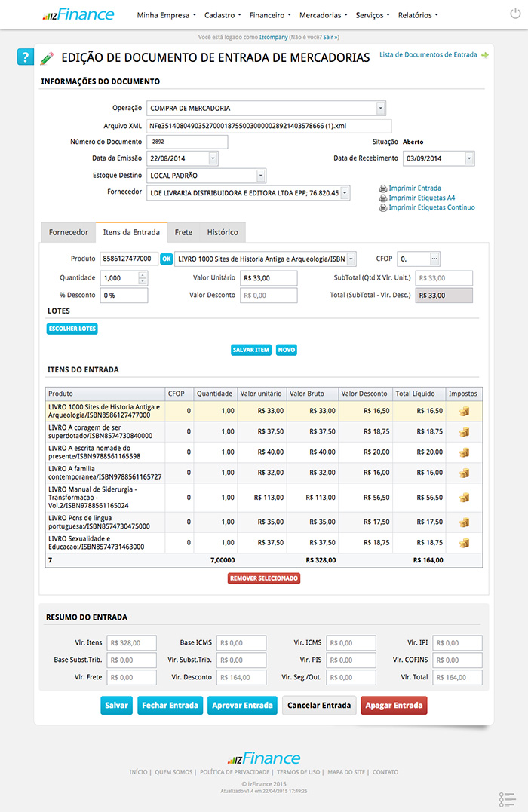Click printer icon for Imprimir Etiquetas A4
528x812 pixels.
(x=383, y=198)
